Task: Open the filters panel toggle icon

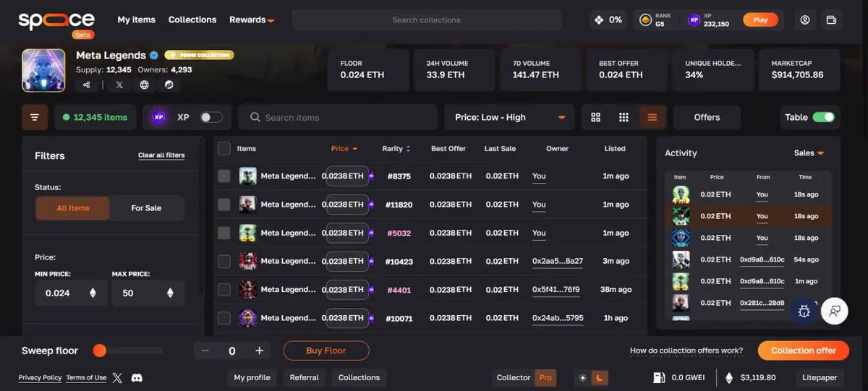Action: coord(35,117)
